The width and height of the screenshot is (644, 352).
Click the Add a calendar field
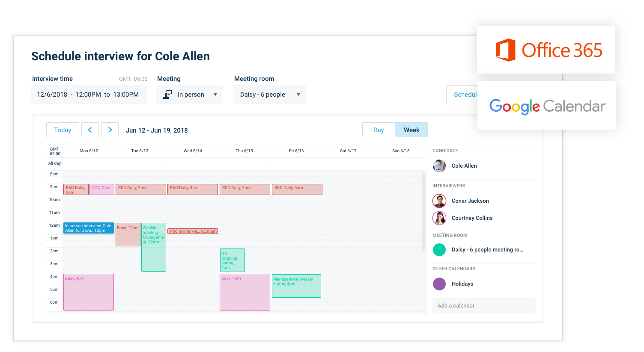pyautogui.click(x=484, y=306)
